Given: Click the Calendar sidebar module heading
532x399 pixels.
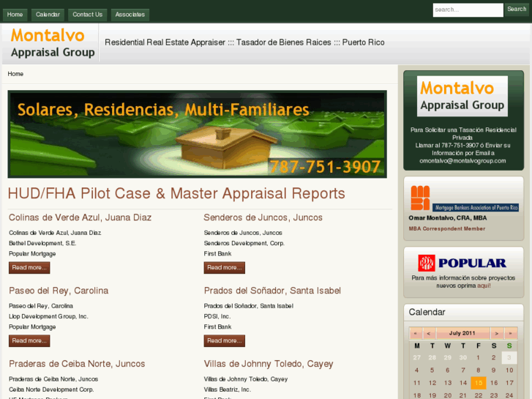Looking at the screenshot, I should point(427,312).
